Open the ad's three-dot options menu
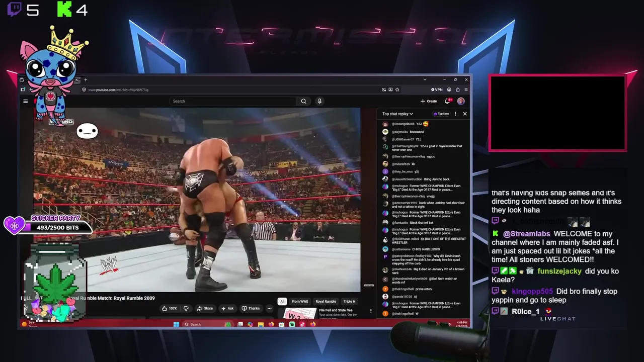The height and width of the screenshot is (362, 644). tap(371, 311)
